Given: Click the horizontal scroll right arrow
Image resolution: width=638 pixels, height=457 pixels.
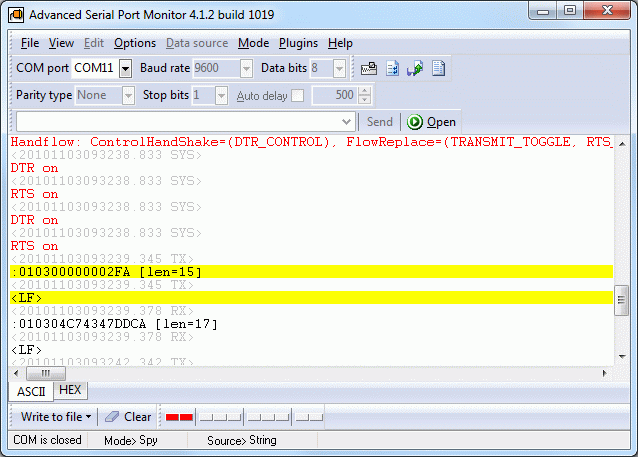Looking at the screenshot, I should pyautogui.click(x=605, y=373).
